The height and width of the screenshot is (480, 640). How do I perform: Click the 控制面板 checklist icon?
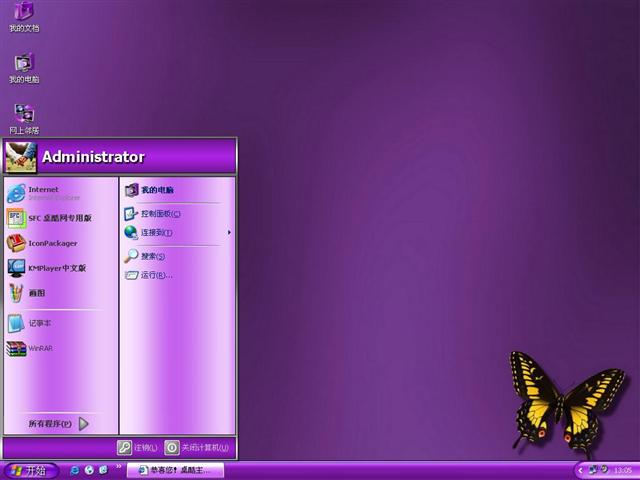coord(131,213)
